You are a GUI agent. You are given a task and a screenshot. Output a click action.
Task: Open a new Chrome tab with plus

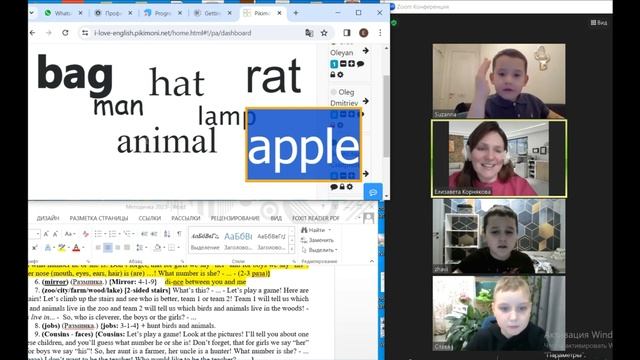pyautogui.click(x=296, y=13)
